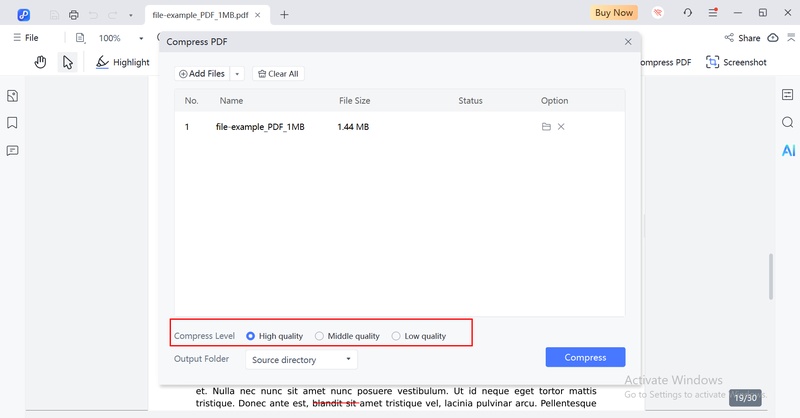Open the Output Folder Source directory dropdown
The image size is (800, 418).
301,360
